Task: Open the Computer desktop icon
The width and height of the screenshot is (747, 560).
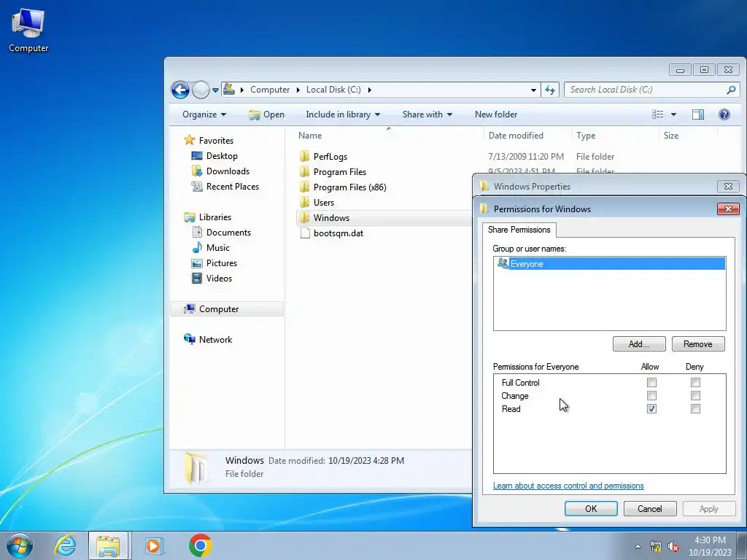Action: click(28, 29)
